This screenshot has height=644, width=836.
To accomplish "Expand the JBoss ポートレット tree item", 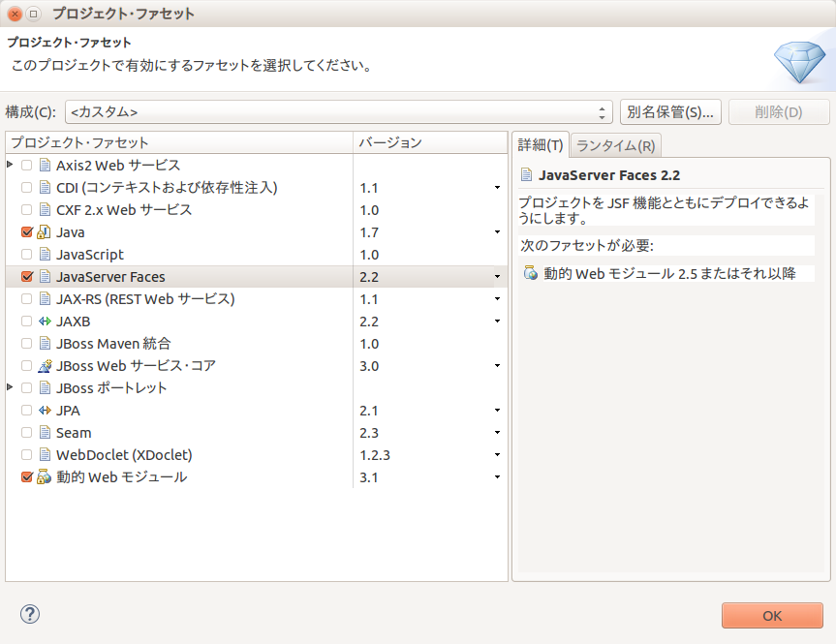I will pos(11,388).
